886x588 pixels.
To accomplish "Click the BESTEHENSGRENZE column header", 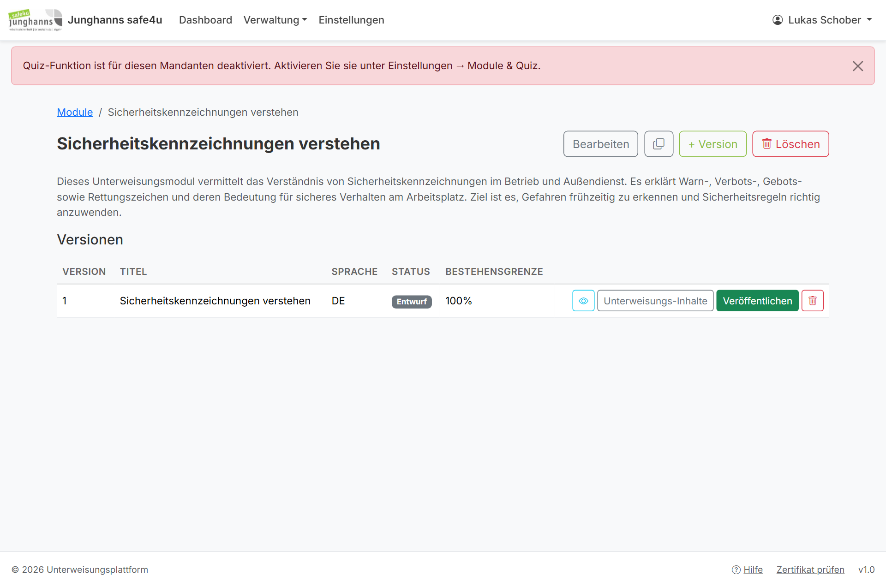I will (494, 272).
